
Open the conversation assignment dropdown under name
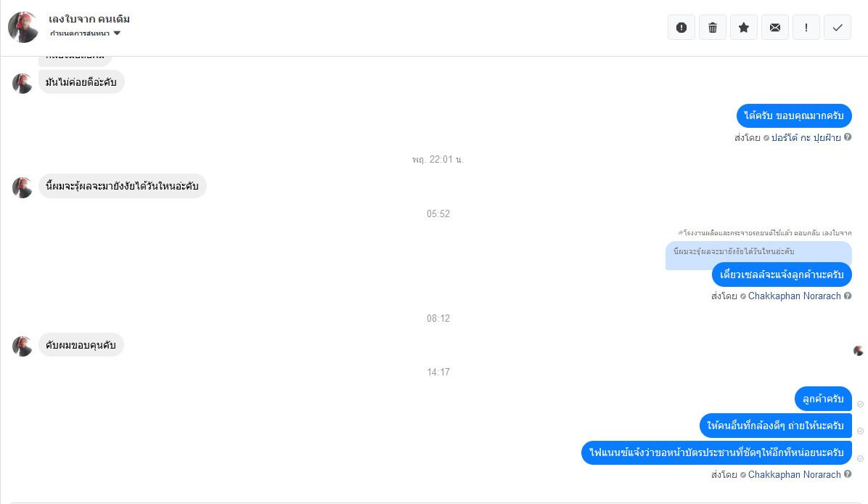85,33
